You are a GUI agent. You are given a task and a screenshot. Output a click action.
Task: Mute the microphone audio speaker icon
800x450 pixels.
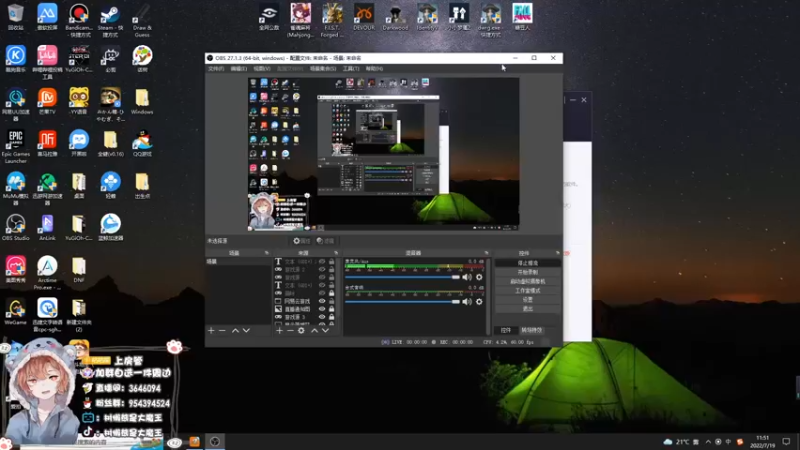[x=467, y=277]
